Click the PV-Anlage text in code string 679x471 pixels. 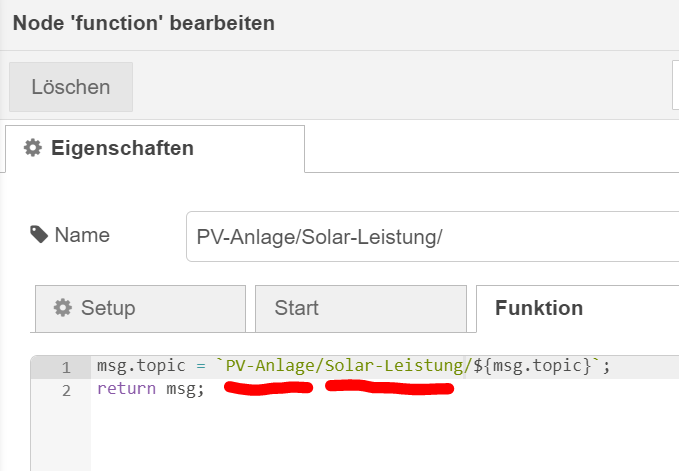click(x=270, y=366)
